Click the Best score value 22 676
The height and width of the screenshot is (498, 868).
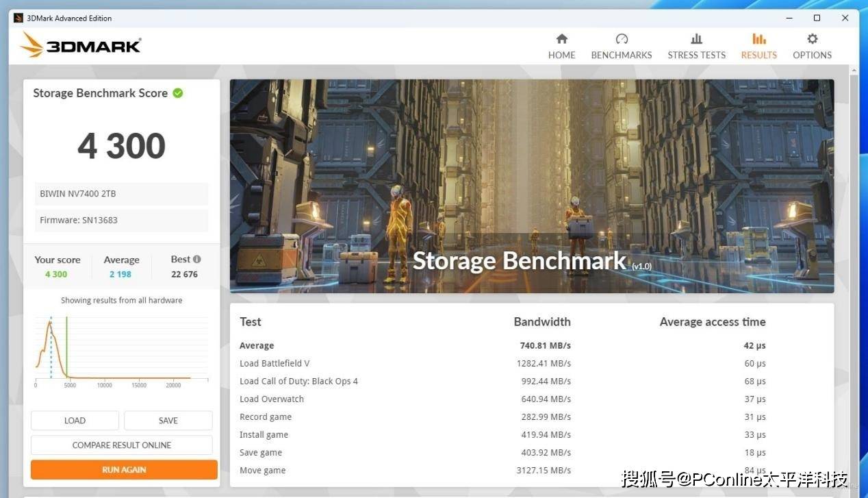(x=185, y=274)
